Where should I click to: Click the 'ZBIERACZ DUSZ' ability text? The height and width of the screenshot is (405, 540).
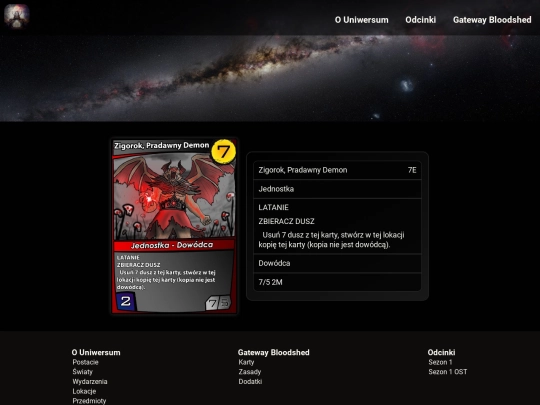286,221
